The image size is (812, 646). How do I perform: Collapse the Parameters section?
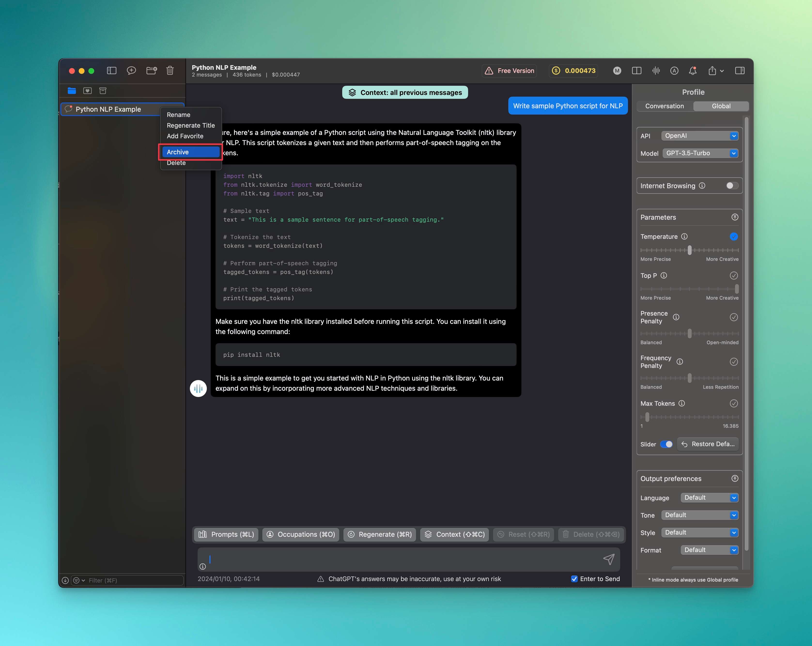[735, 217]
